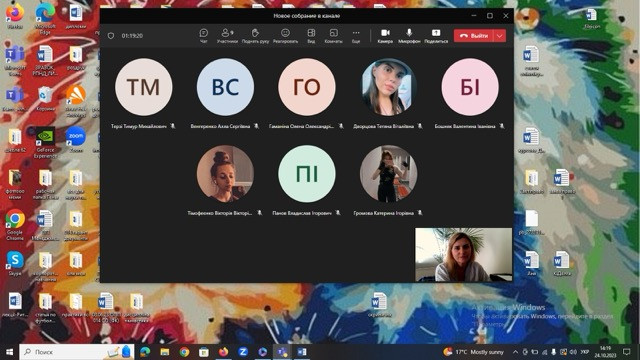This screenshot has height=360, width=640.
Task: Click the Windows taskbar search box
Action: point(77,352)
